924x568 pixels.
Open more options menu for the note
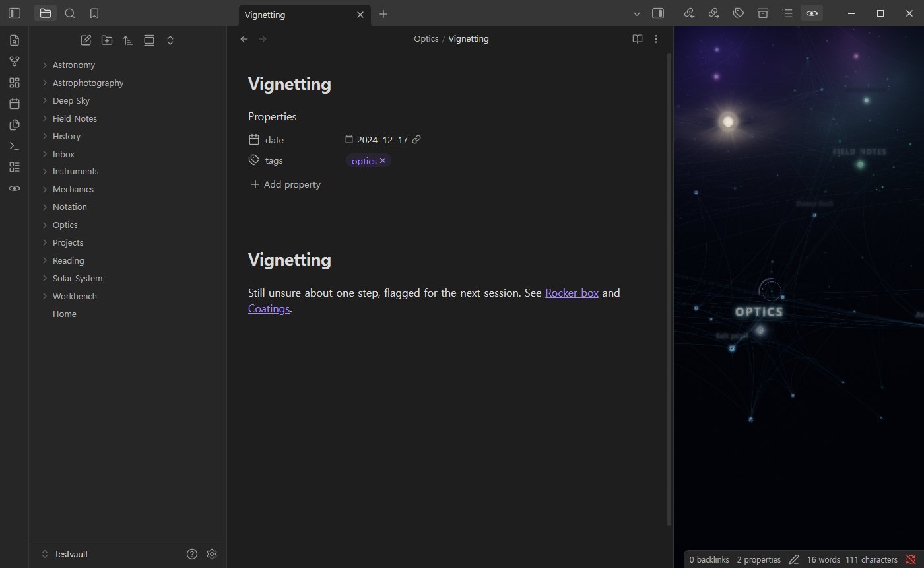tap(656, 39)
